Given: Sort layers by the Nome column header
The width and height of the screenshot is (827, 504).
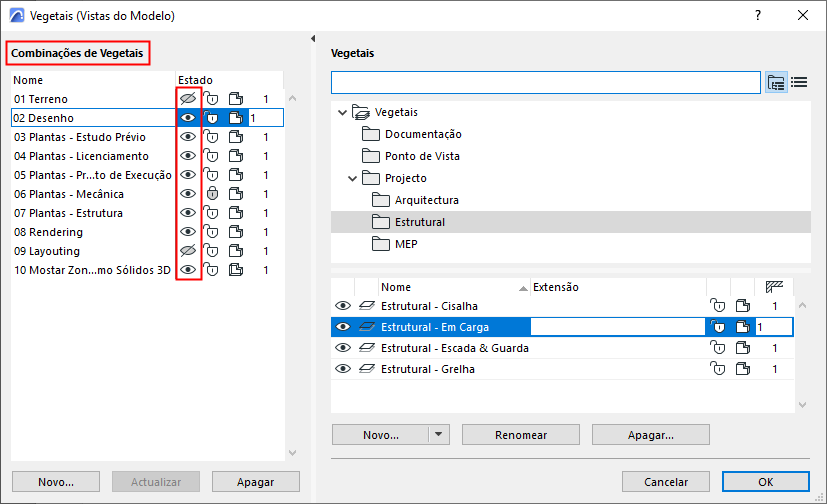Looking at the screenshot, I should click(396, 287).
